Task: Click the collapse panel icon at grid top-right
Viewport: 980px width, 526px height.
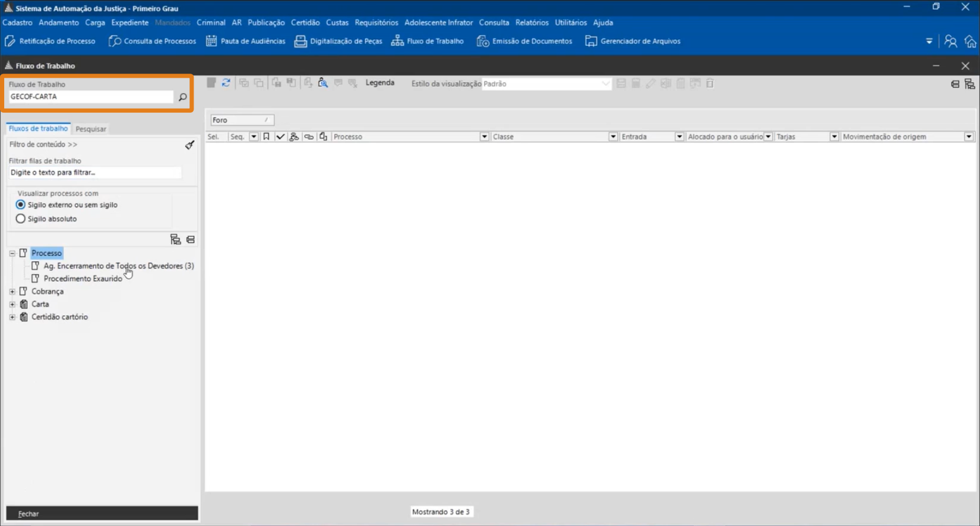Action: tap(955, 84)
